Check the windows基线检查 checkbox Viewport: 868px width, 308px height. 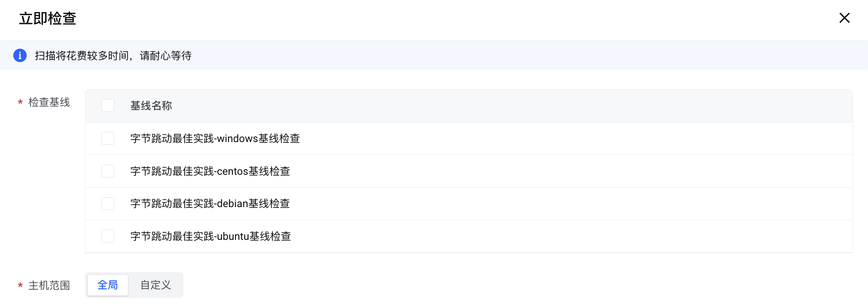[x=108, y=139]
